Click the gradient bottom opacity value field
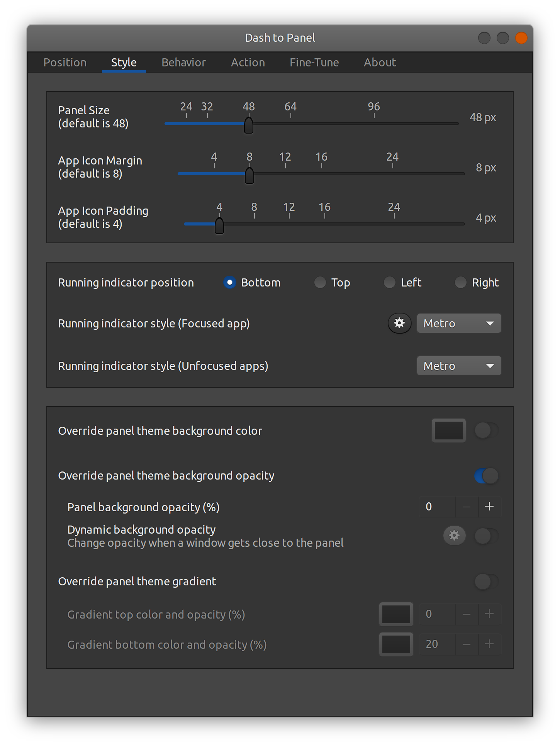The height and width of the screenshot is (746, 560). 438,644
